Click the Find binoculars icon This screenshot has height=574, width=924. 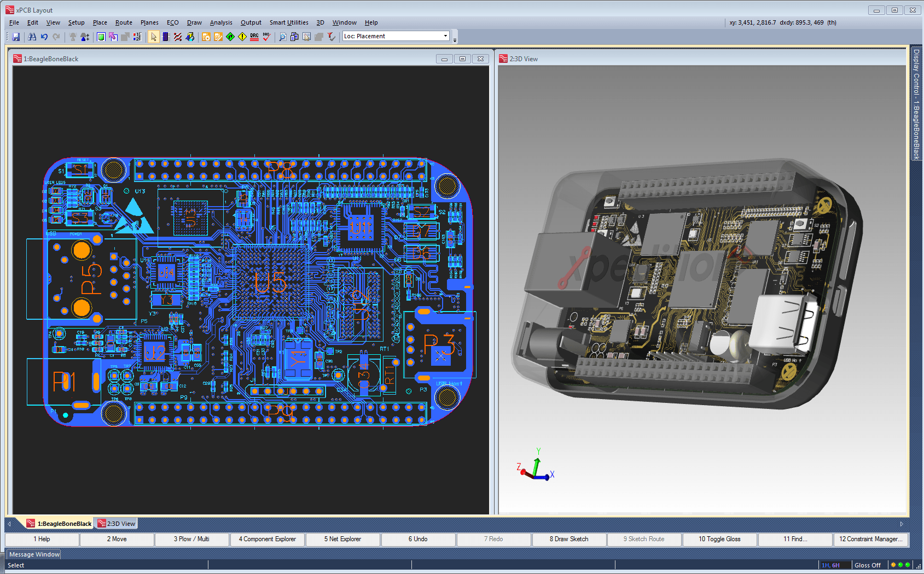tap(32, 37)
